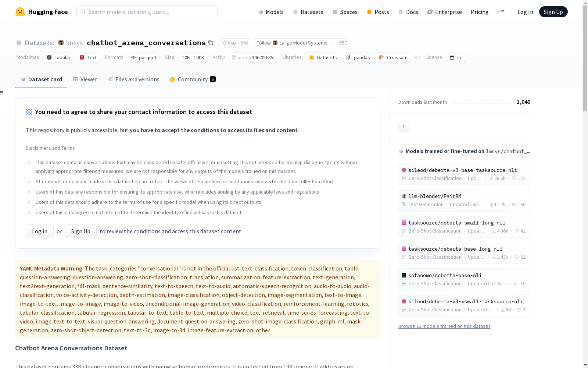Copy dataset name with the copy icon
588x368 pixels.
point(211,43)
